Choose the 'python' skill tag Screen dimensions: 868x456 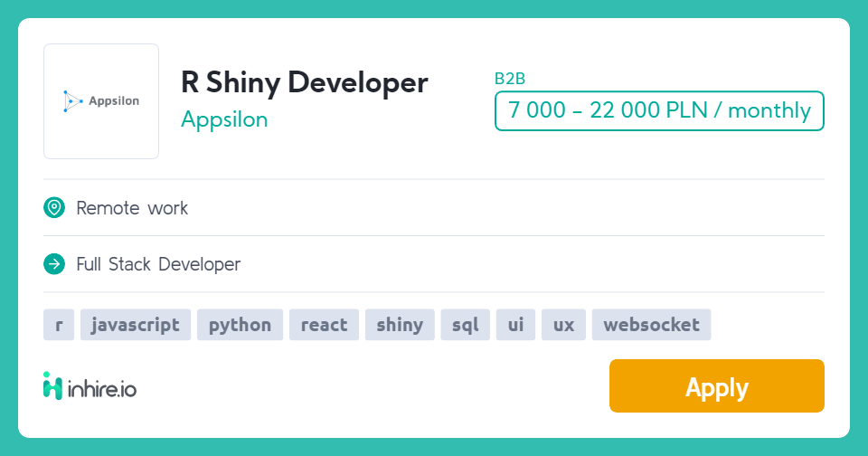pos(241,325)
